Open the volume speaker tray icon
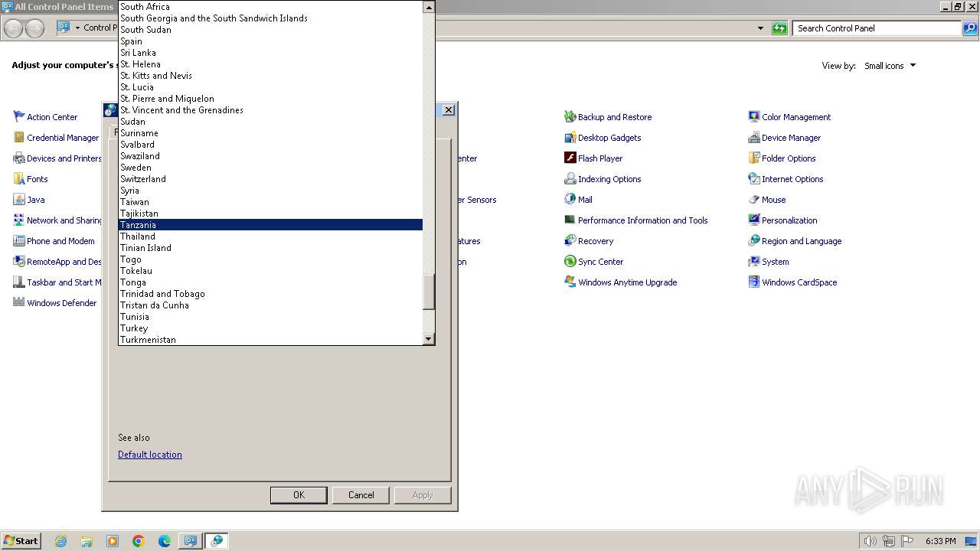The height and width of the screenshot is (551, 980). click(870, 541)
